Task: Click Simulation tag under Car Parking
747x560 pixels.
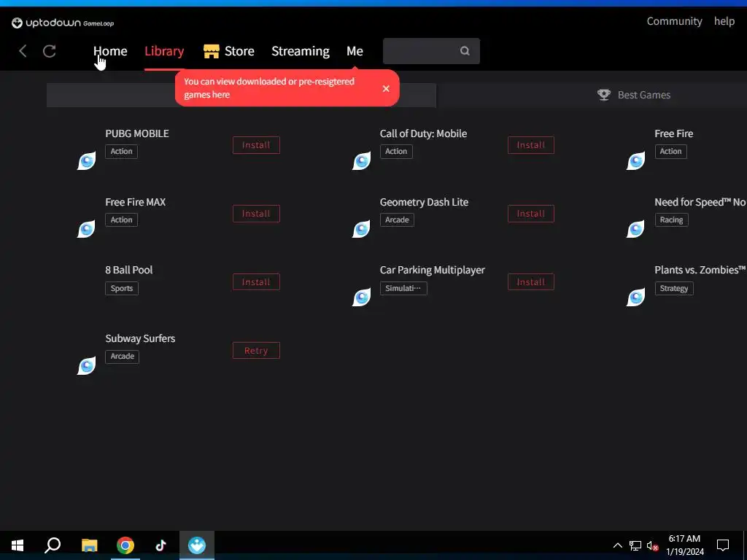Action: pos(403,288)
